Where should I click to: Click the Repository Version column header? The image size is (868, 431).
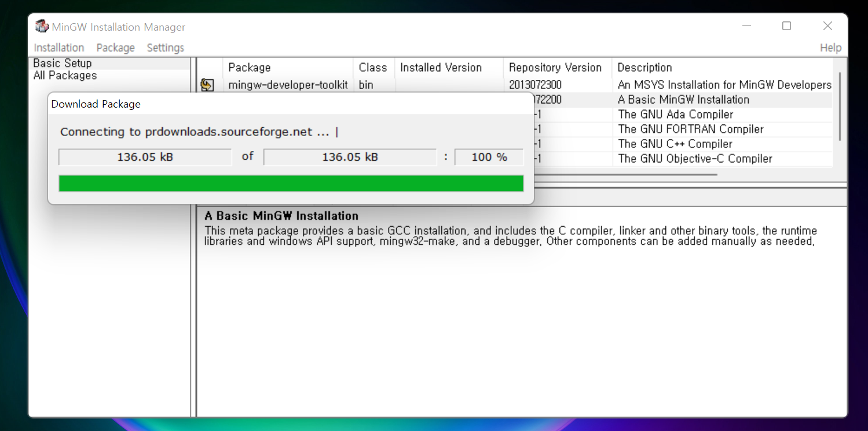tap(557, 67)
